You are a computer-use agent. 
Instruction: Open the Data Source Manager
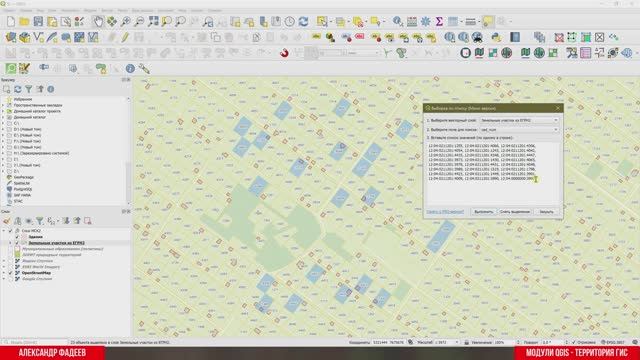[x=11, y=38]
